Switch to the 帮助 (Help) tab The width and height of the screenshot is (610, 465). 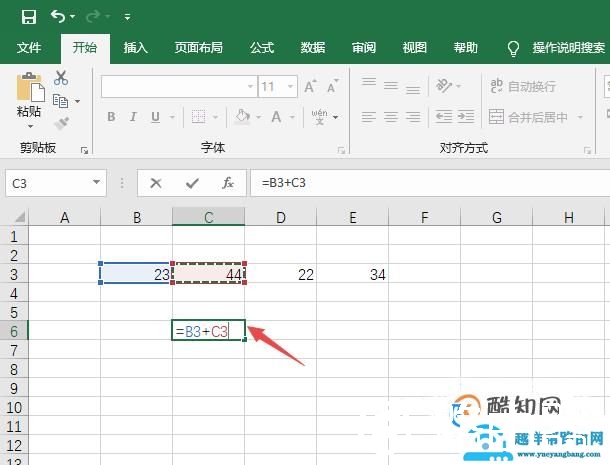(466, 47)
